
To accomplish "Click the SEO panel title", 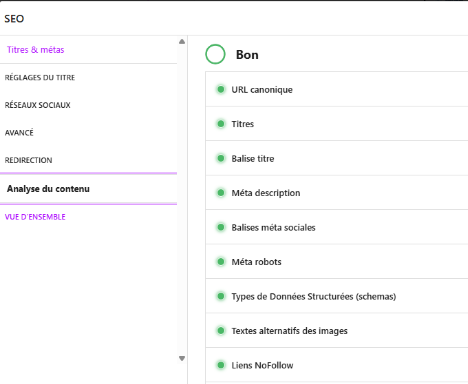I will point(14,19).
